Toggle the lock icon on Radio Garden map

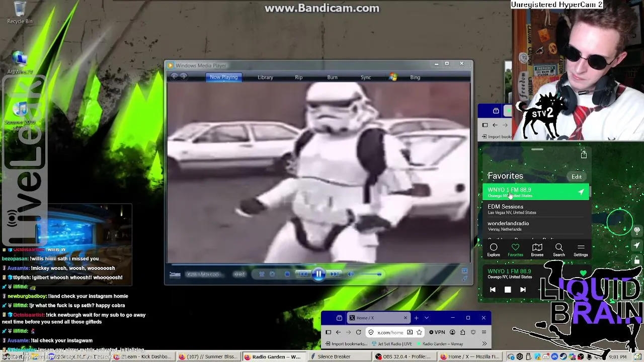(637, 260)
